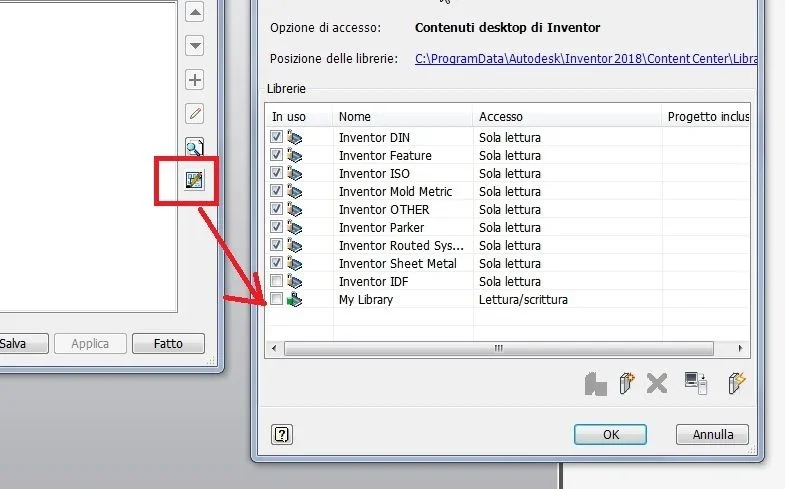Click the move-up arrow icon
The width and height of the screenshot is (785, 489).
195,12
